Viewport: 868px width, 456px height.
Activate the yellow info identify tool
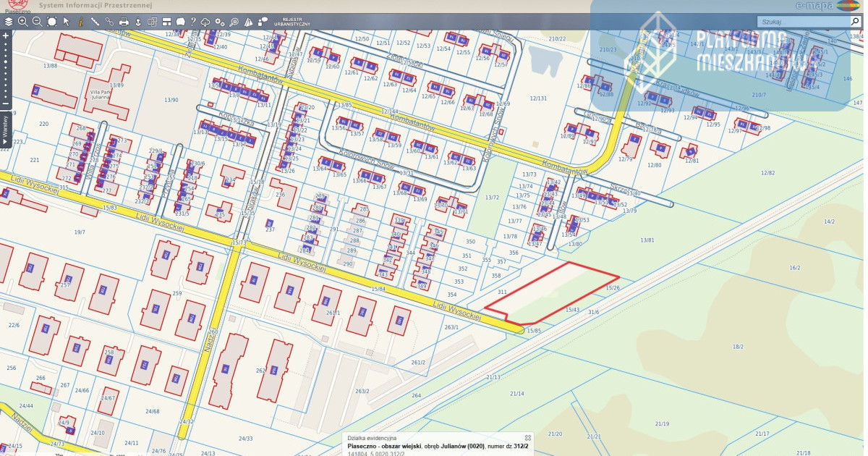(x=80, y=22)
